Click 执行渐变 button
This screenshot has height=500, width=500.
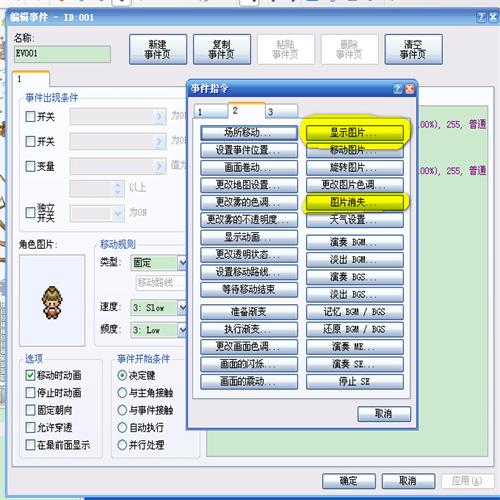coord(249,329)
